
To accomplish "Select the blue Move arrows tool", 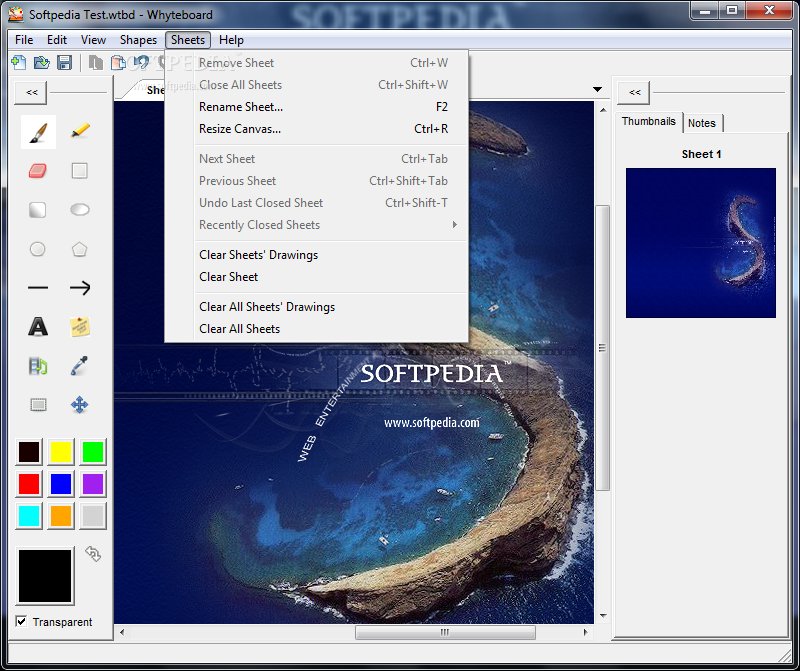I will 80,405.
